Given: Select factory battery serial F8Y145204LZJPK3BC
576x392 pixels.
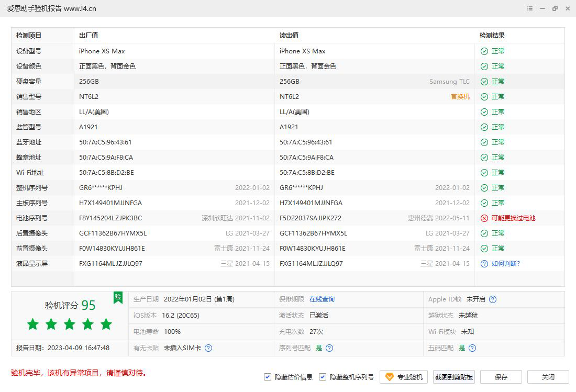Looking at the screenshot, I should 110,218.
